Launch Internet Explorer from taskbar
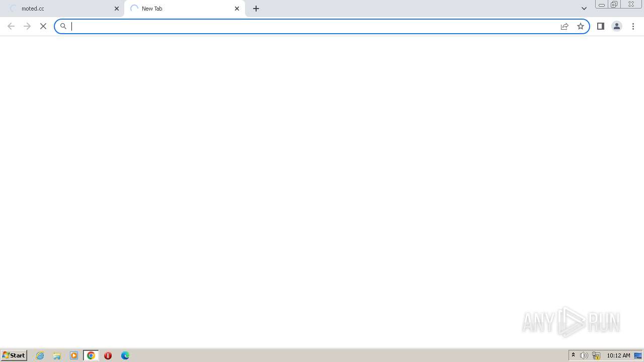644x362 pixels. [40, 355]
